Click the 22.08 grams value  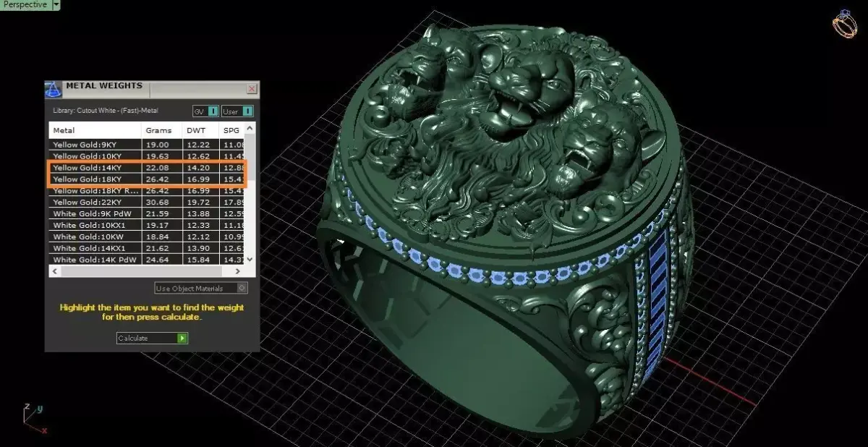pos(158,168)
